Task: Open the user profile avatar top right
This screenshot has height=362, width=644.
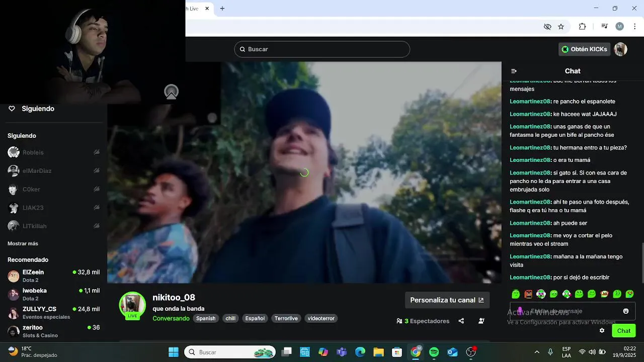Action: point(620,49)
